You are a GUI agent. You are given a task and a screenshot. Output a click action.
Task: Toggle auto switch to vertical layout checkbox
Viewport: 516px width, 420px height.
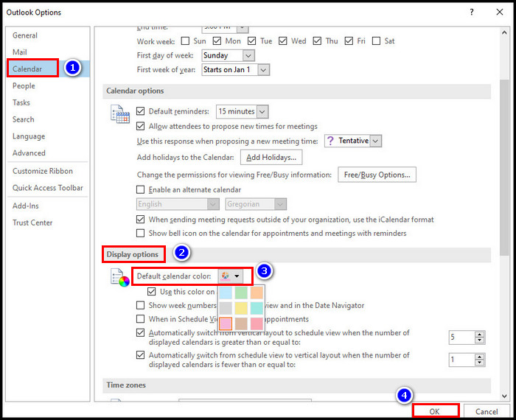pos(141,355)
